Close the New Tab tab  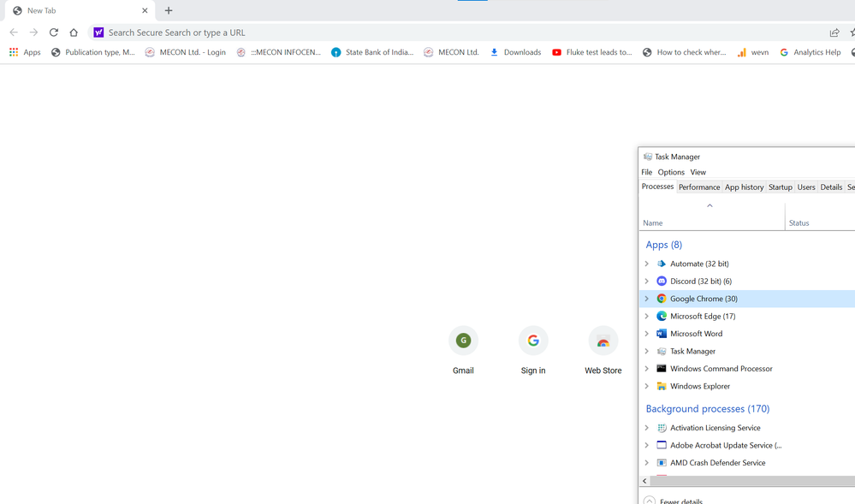(145, 10)
